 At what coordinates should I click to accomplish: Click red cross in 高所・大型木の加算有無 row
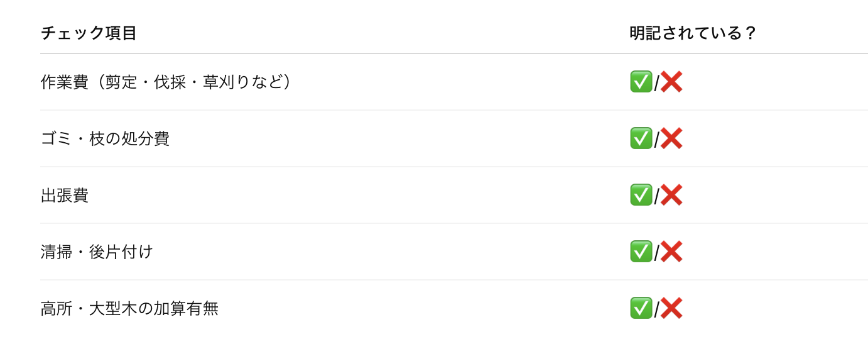pos(671,308)
